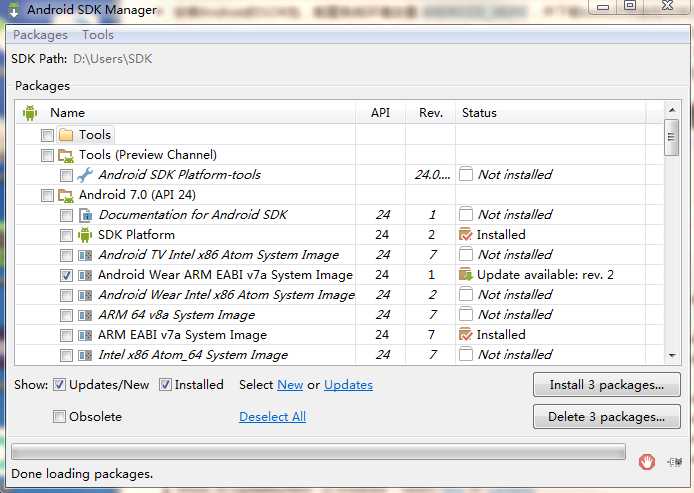Click the Android 7.0 (API 24) folder icon
The image size is (694, 493).
(x=66, y=195)
